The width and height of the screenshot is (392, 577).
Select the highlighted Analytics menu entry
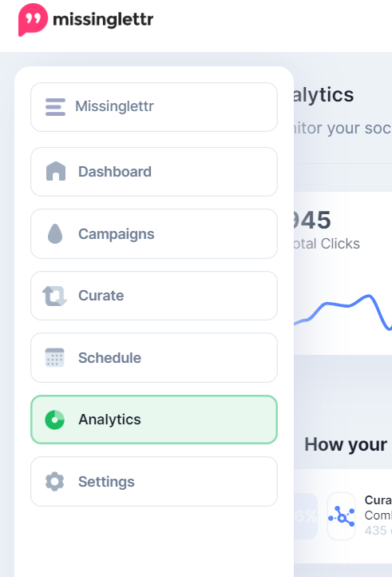tap(154, 420)
